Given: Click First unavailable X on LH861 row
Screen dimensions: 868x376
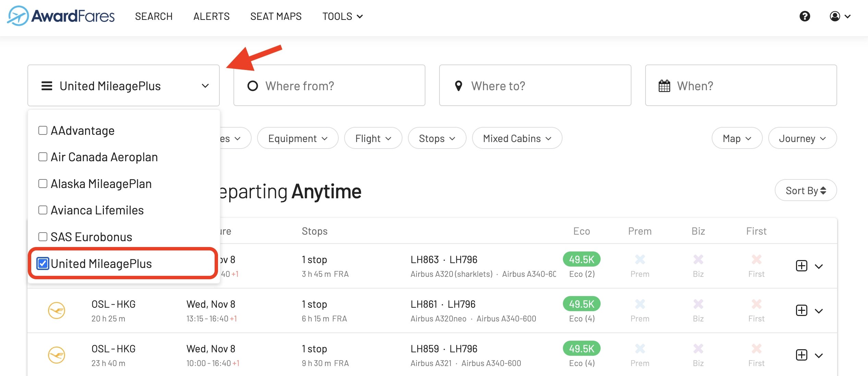Looking at the screenshot, I should point(757,304).
